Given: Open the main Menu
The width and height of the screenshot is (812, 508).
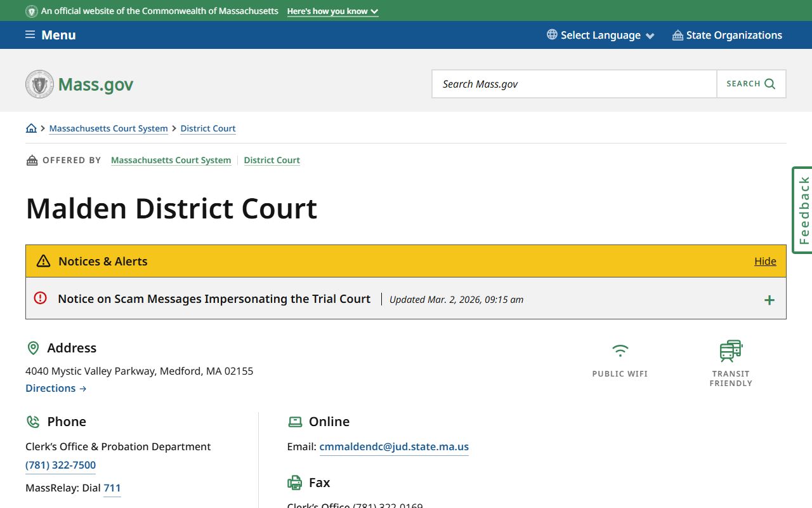Looking at the screenshot, I should coord(51,35).
